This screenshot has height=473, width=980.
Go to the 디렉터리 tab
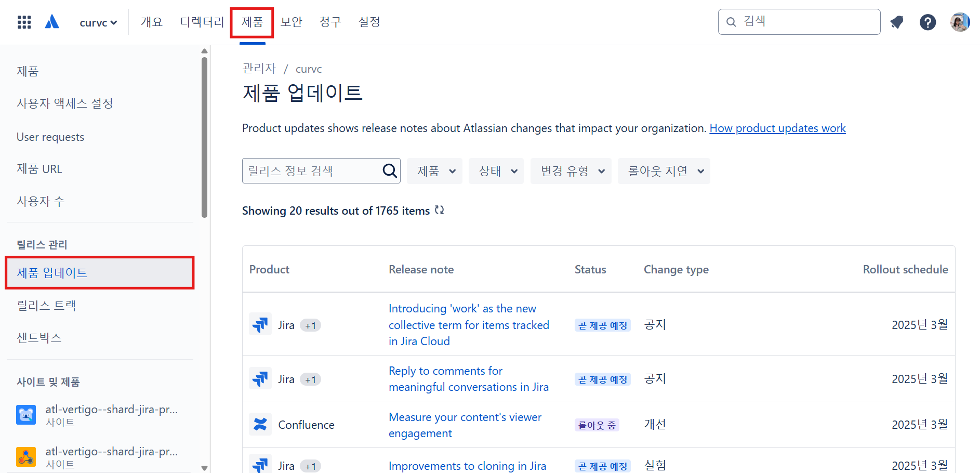(x=202, y=22)
